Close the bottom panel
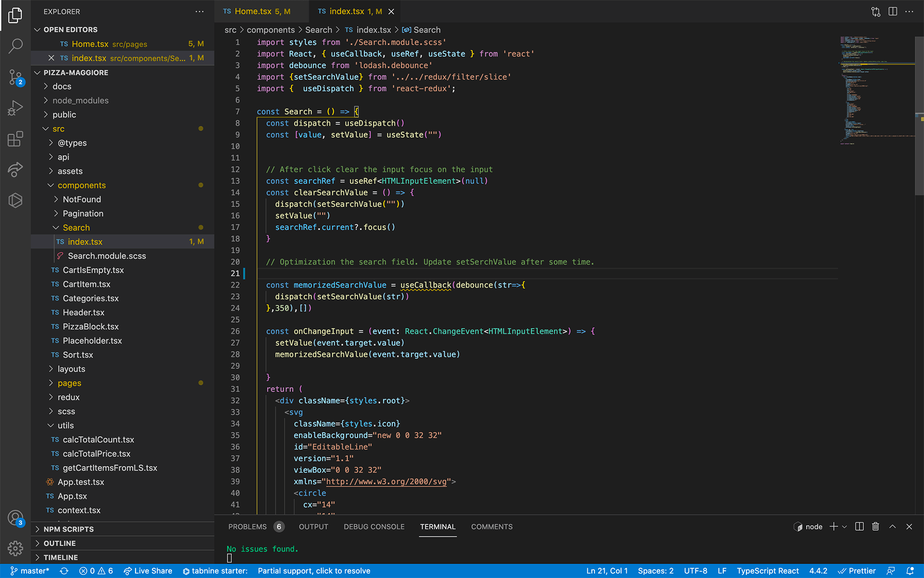The height and width of the screenshot is (578, 924). [909, 527]
